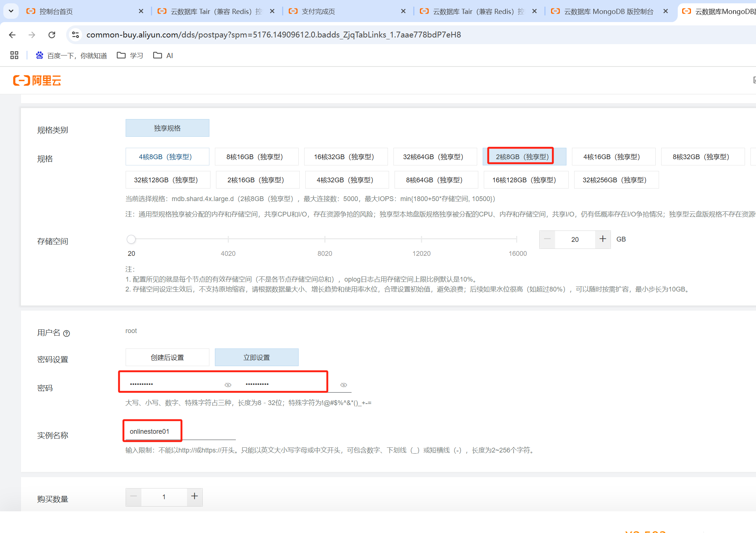Screen dimensions: 756x533
Task: Select 独享规格 category
Action: coord(167,128)
